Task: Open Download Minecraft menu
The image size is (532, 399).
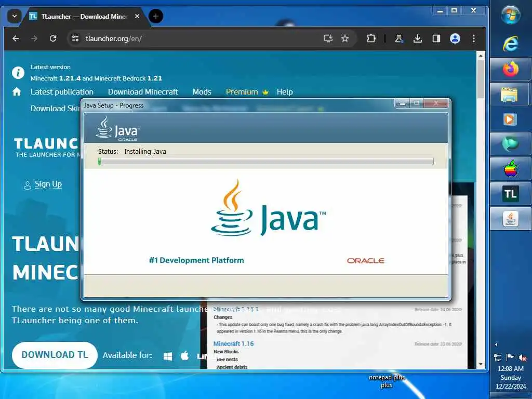Action: click(x=143, y=91)
